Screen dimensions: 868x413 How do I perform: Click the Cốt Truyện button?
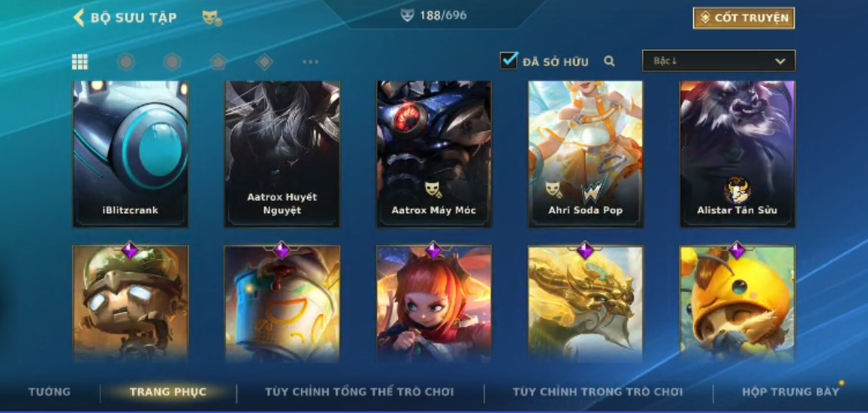(743, 18)
